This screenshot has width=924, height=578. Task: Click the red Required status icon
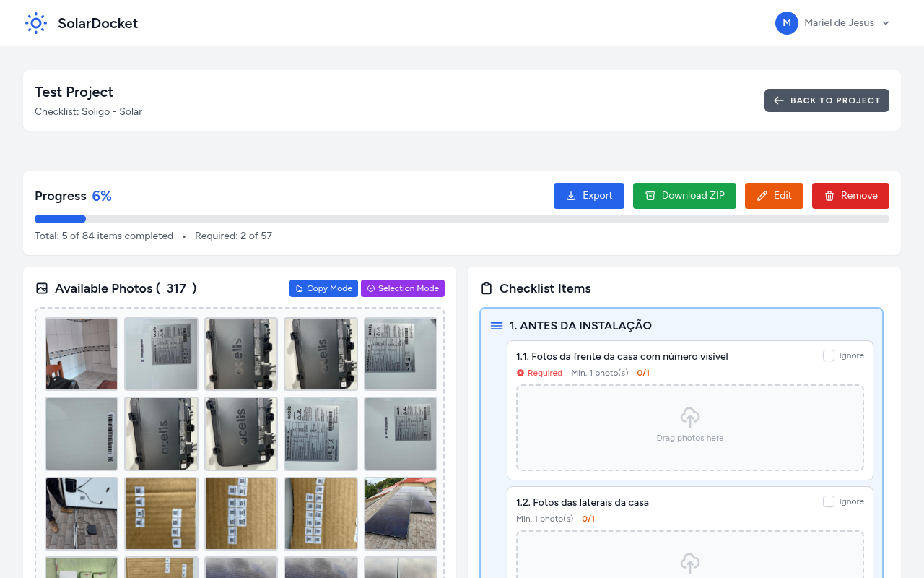[520, 373]
